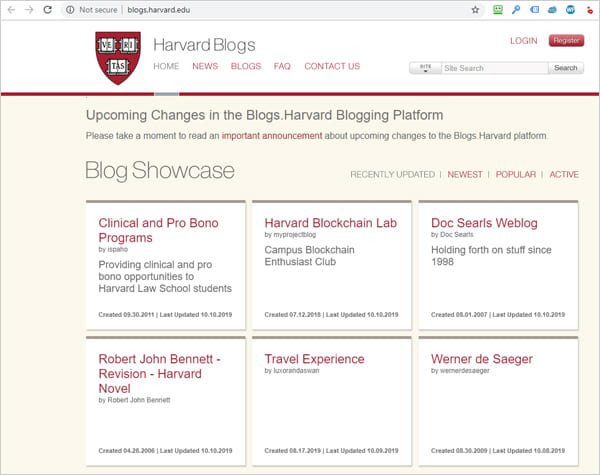Click author name wernerdesaeger
The width and height of the screenshot is (600, 475).
tap(465, 371)
